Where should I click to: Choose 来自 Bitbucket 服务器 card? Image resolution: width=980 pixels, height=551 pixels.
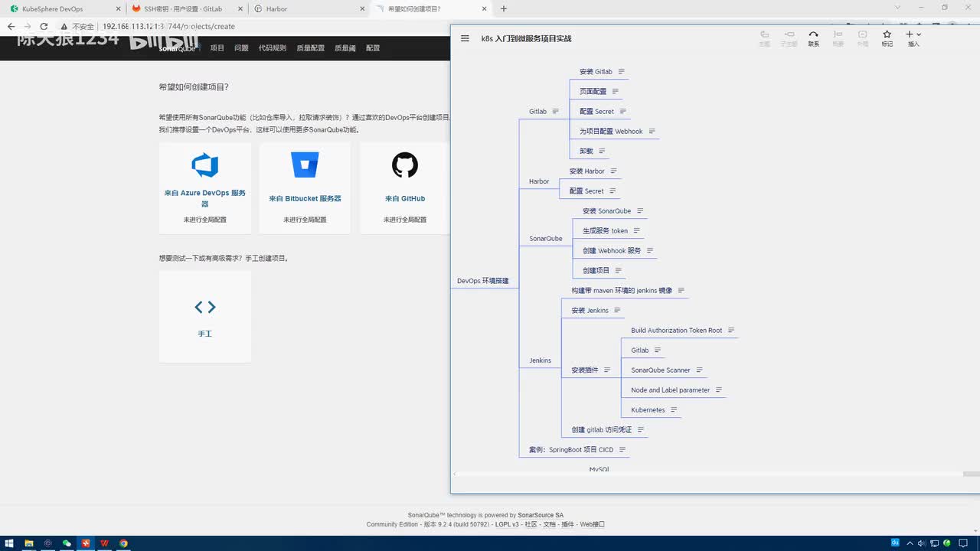pos(305,188)
